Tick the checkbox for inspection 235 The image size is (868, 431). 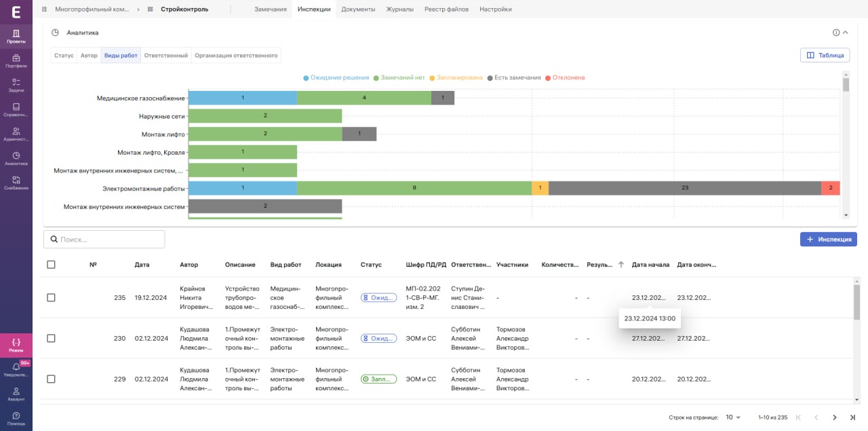[51, 297]
